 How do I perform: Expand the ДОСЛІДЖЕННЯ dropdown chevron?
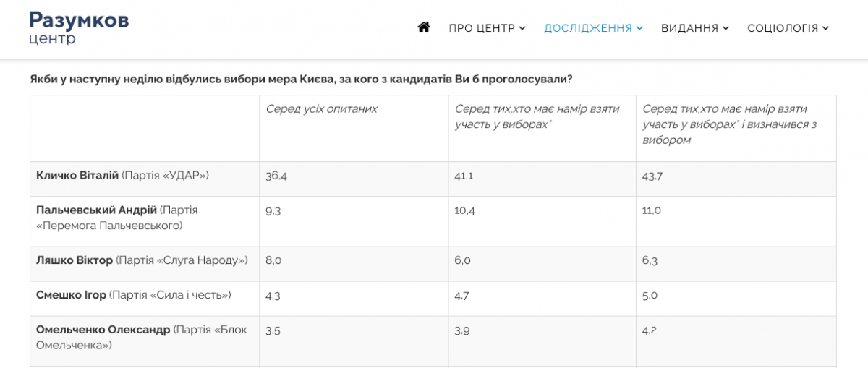(639, 28)
